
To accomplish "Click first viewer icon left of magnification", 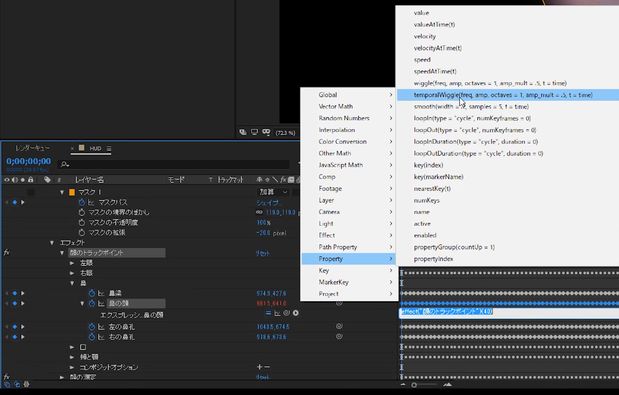I will pos(243,132).
